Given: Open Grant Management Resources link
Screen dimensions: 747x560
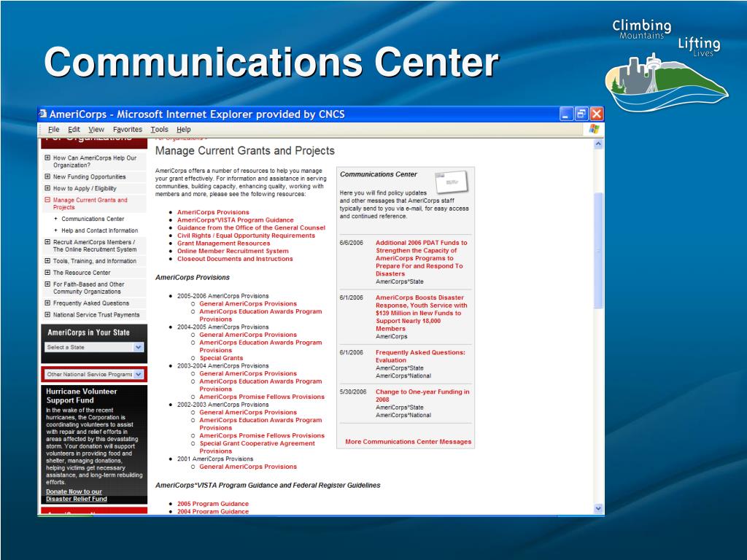Looking at the screenshot, I should [x=223, y=244].
